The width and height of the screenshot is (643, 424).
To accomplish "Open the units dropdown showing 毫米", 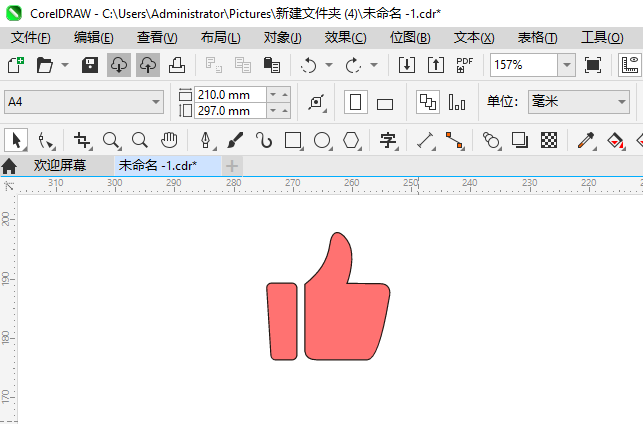I will [579, 102].
